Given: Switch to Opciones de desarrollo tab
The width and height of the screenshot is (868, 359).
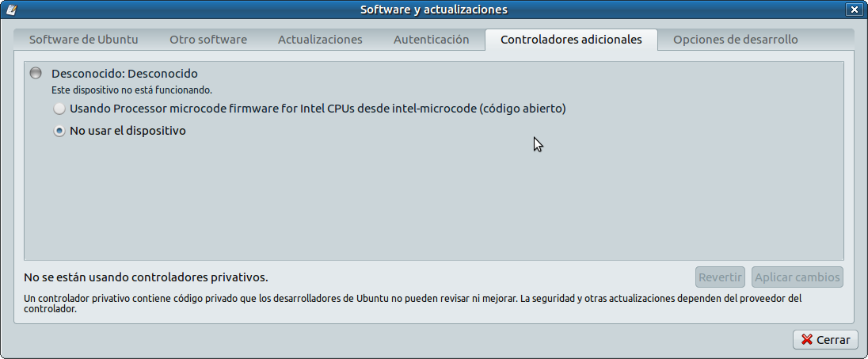Looking at the screenshot, I should (735, 40).
